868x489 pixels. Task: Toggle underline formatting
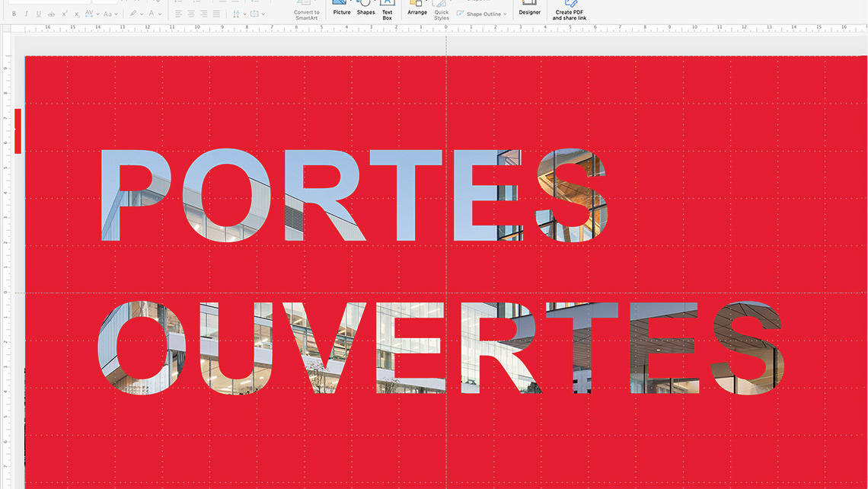(39, 14)
